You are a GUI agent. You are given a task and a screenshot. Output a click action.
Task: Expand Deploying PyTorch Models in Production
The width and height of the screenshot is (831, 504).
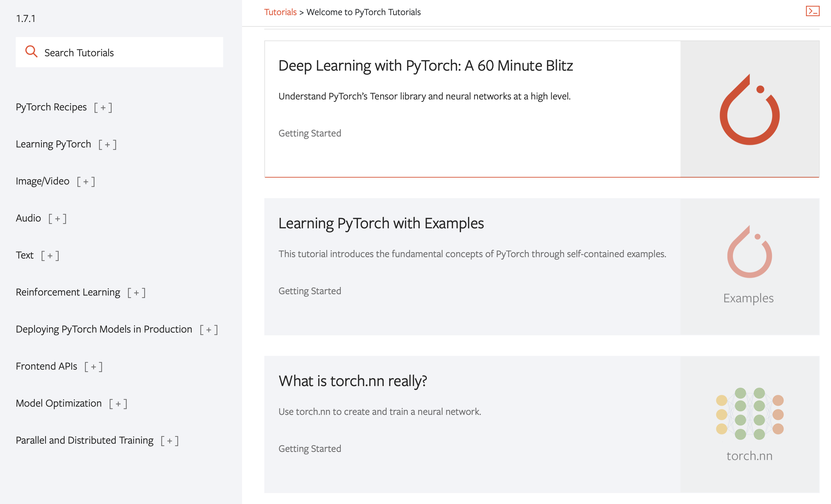pos(208,329)
